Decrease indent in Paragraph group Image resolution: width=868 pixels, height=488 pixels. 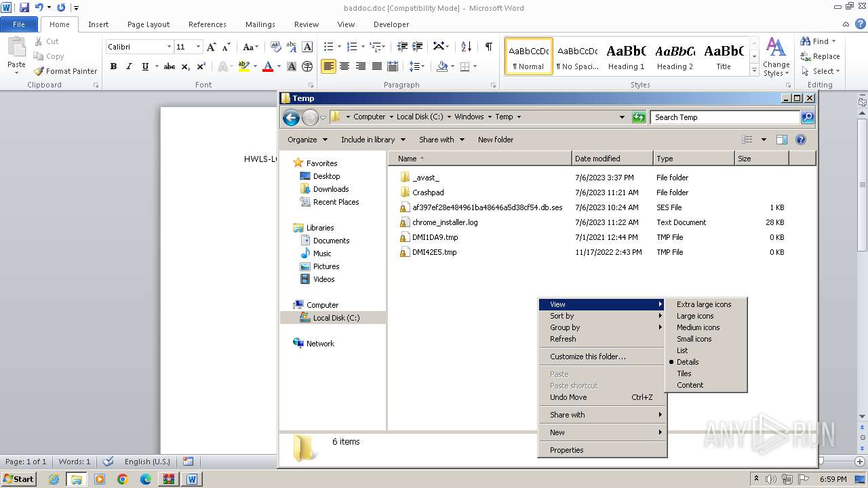tap(402, 47)
